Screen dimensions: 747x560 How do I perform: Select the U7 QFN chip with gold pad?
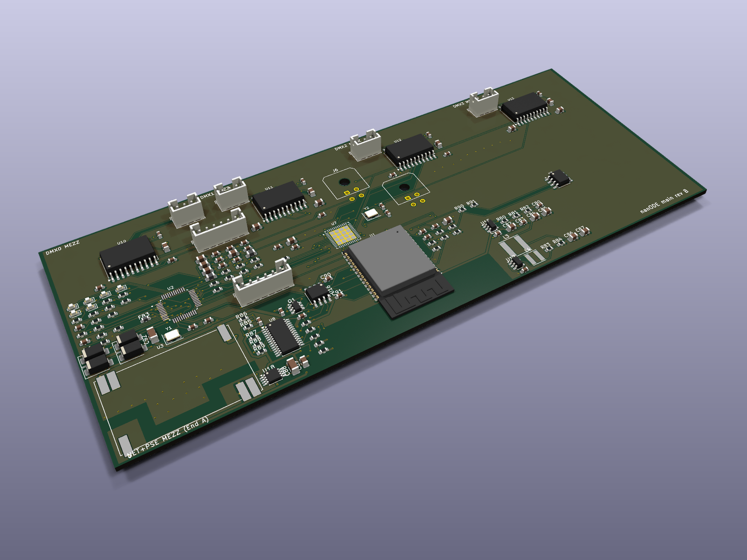[x=342, y=235]
